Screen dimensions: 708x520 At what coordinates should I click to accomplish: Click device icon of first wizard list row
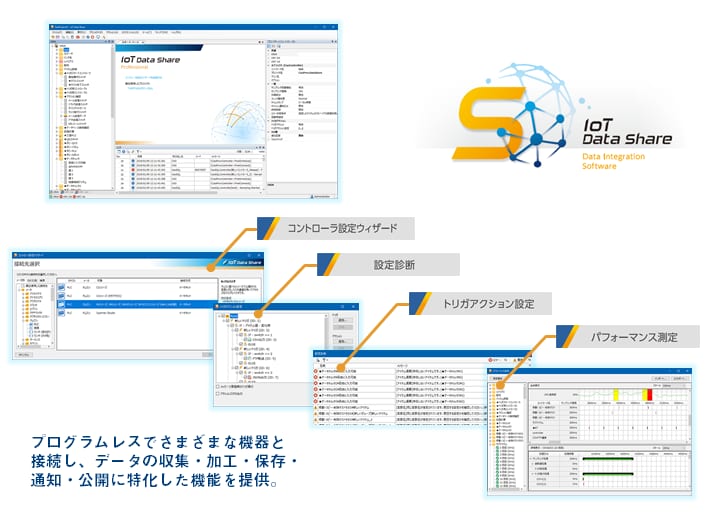61,288
